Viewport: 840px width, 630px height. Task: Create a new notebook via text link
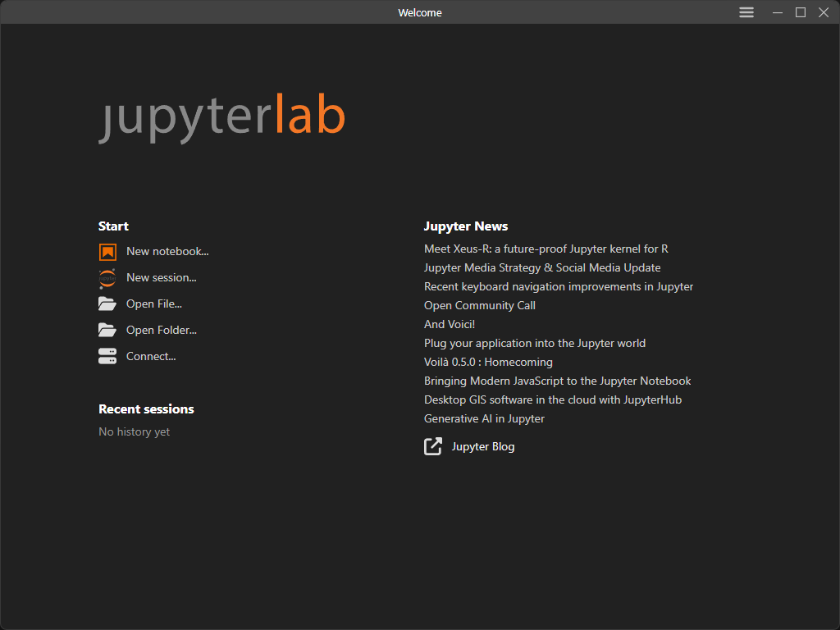(167, 252)
